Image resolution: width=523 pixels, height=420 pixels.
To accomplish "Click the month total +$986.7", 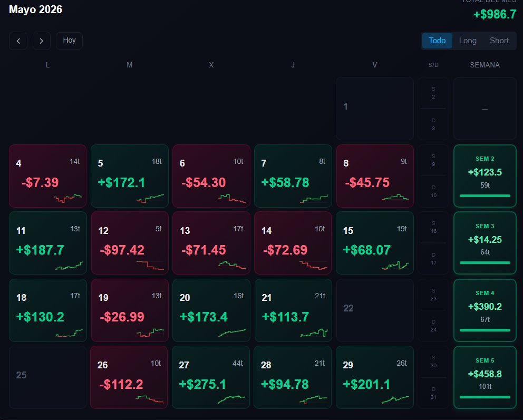I will [495, 14].
